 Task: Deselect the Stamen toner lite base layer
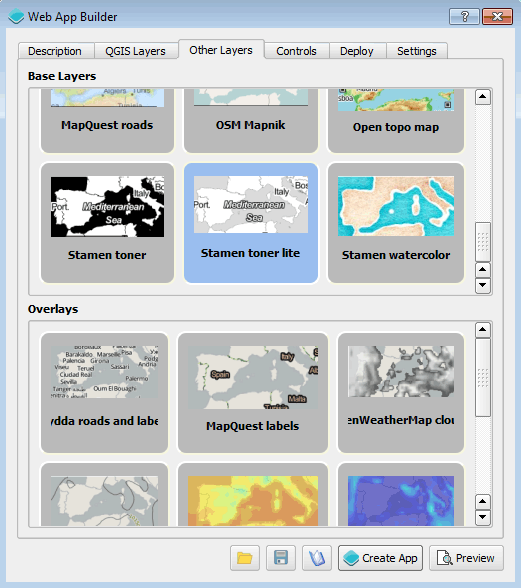(251, 223)
